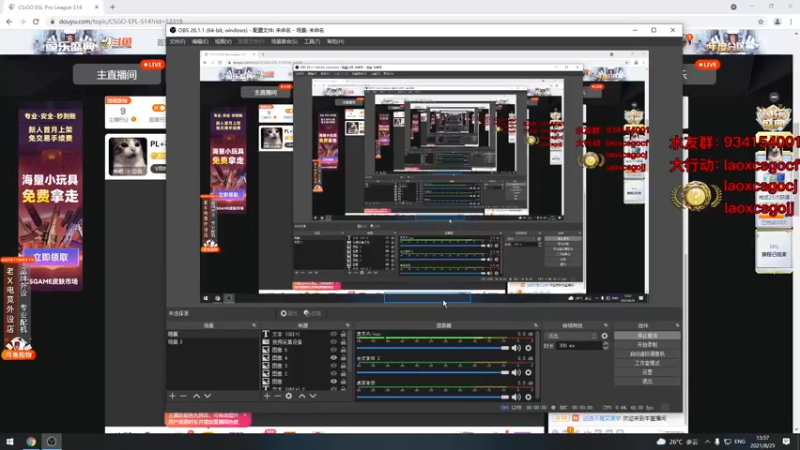Remove the selected source with minus icon
Screen dimensions: 800x450
click(x=278, y=396)
